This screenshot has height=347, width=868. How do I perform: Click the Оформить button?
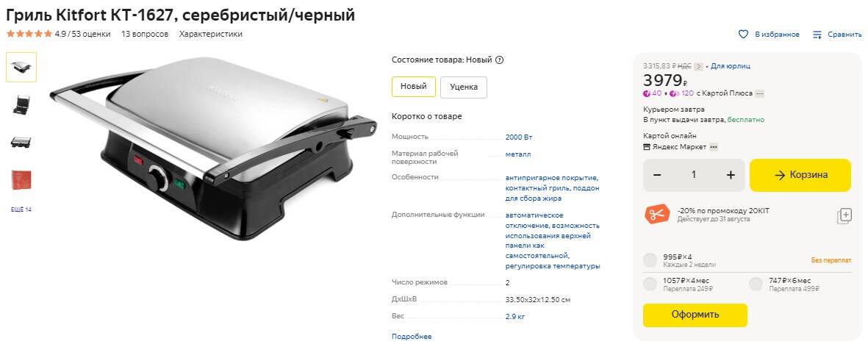(x=695, y=315)
